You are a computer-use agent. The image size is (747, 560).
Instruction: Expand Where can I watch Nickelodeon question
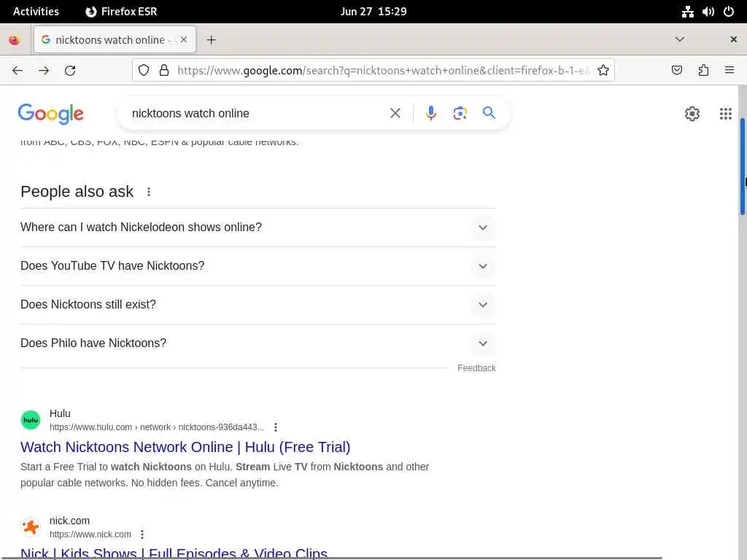pyautogui.click(x=258, y=227)
